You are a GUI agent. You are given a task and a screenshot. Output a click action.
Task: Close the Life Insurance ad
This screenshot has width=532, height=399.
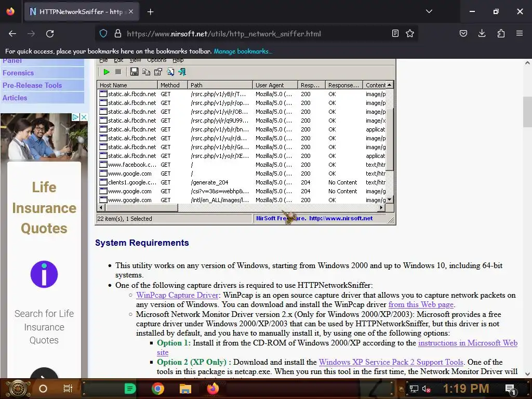(84, 117)
